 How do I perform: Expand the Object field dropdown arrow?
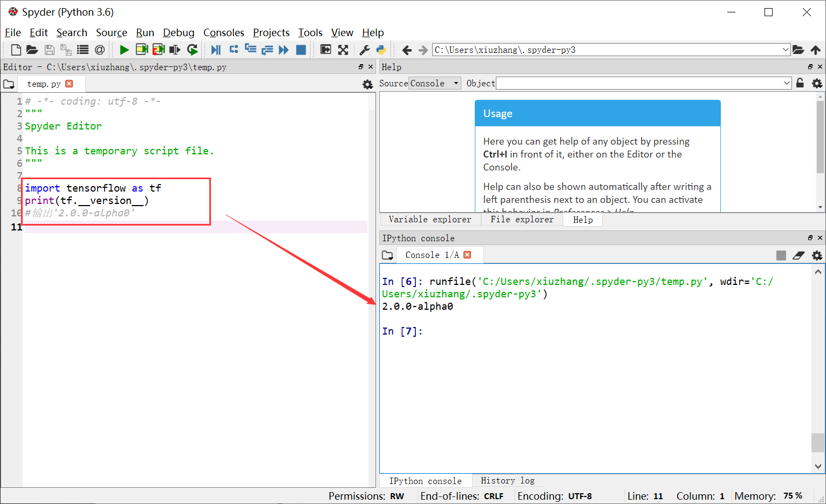(787, 83)
